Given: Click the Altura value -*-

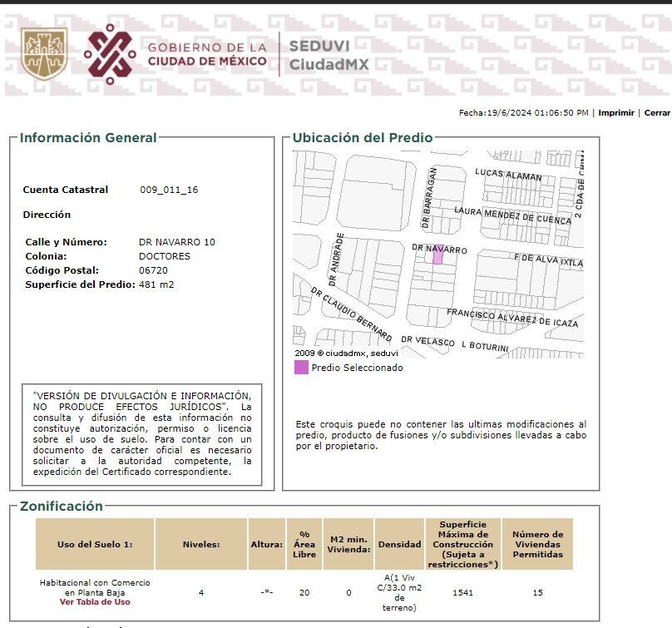Looking at the screenshot, I should pyautogui.click(x=267, y=592).
